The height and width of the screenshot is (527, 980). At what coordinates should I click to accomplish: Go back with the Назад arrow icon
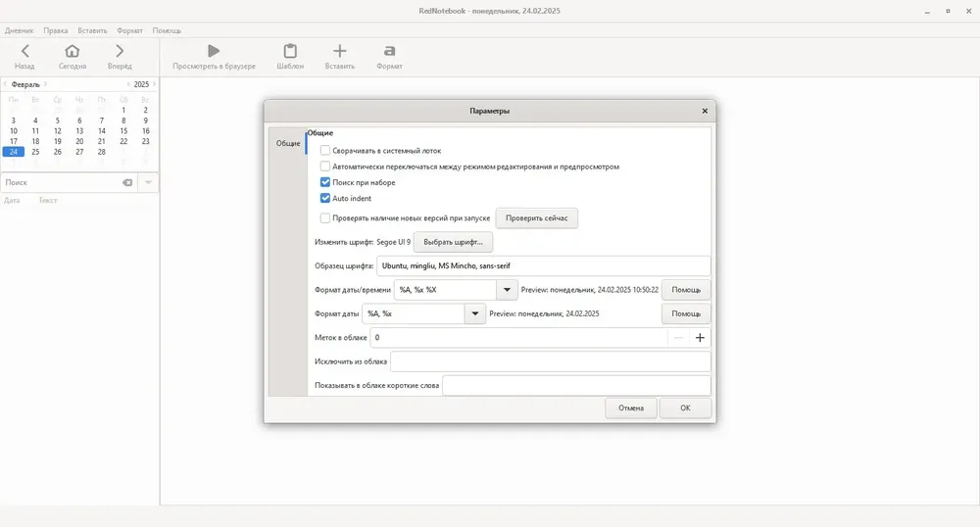[x=25, y=51]
